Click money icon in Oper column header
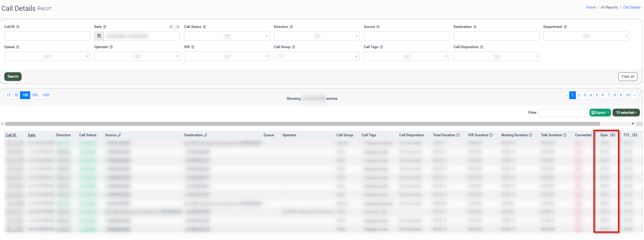 (613, 135)
